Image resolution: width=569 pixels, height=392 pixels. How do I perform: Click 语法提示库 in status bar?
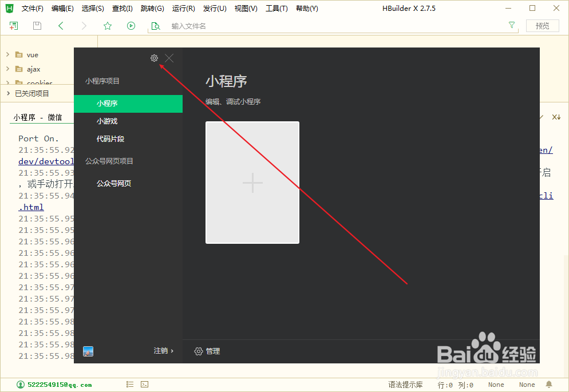[x=405, y=385]
